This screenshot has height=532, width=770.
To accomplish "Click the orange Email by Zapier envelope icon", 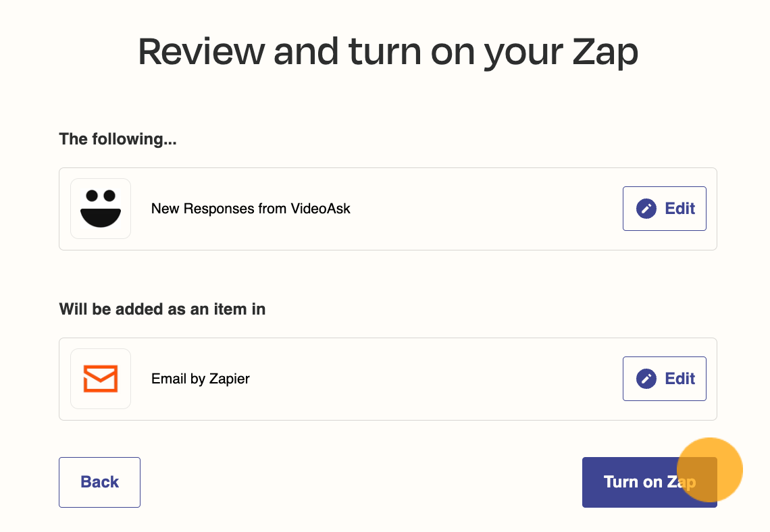I will [101, 379].
